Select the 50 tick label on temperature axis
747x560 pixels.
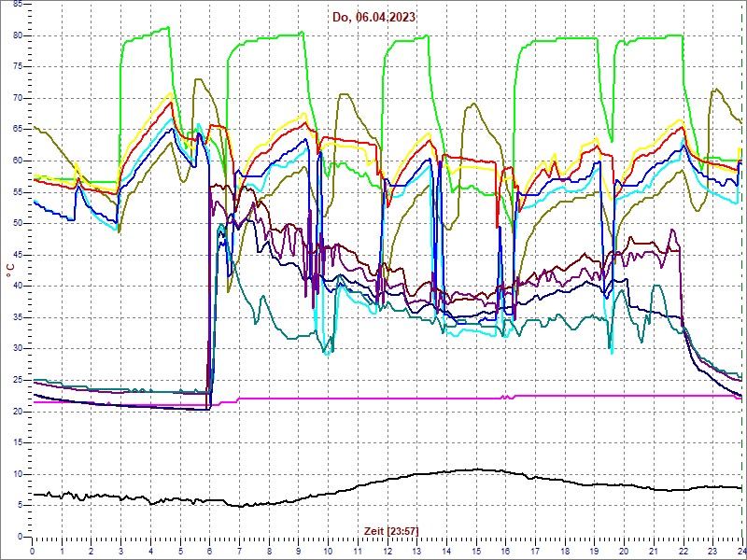coord(17,224)
